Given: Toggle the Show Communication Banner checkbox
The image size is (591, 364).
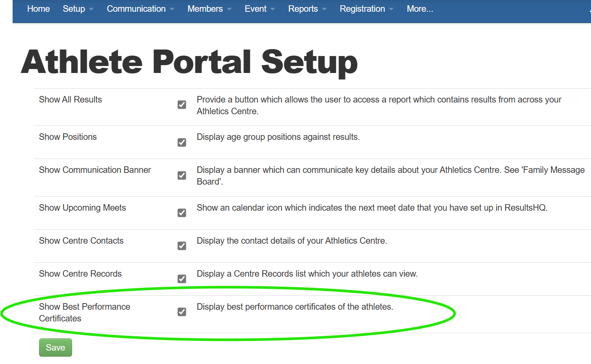Looking at the screenshot, I should coord(182,175).
